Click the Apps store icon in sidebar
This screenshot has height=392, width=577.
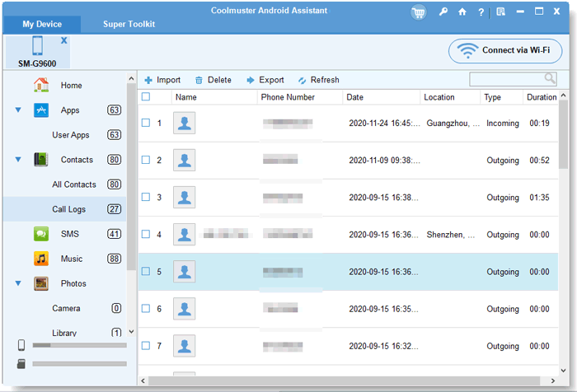click(41, 110)
